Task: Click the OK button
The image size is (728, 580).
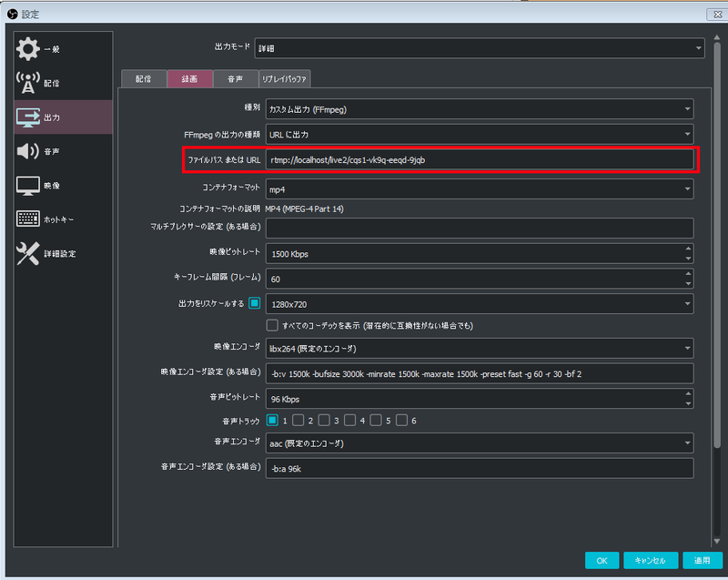Action: click(x=602, y=561)
